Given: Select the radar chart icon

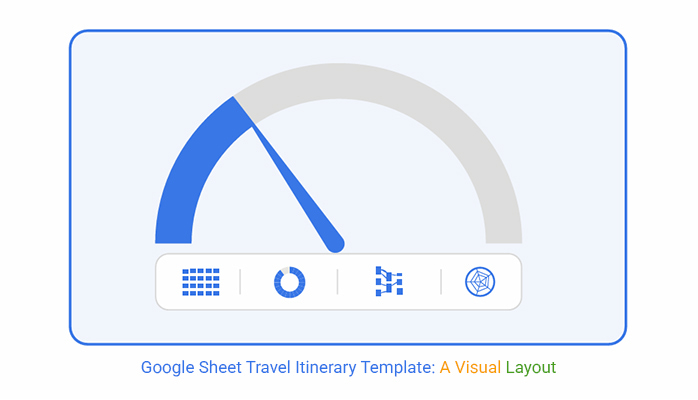Looking at the screenshot, I should click(x=480, y=282).
